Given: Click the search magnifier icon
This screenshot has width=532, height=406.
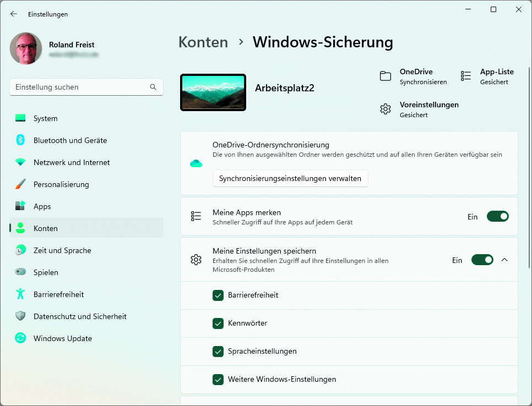Looking at the screenshot, I should point(153,87).
